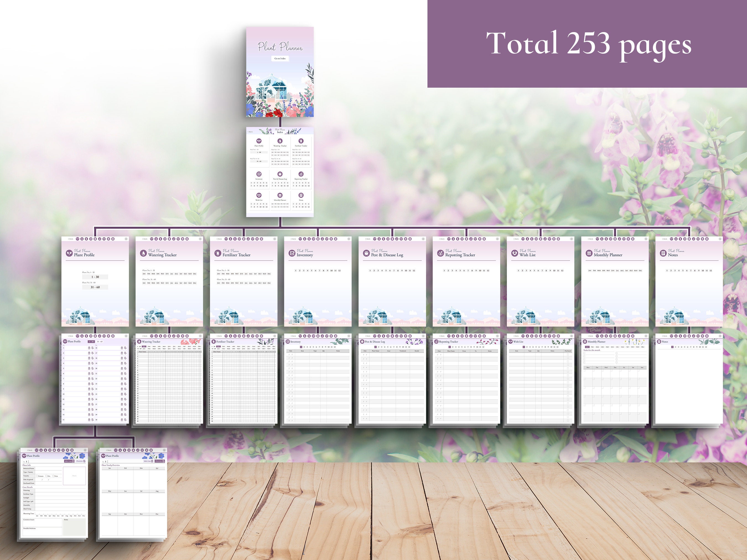The width and height of the screenshot is (747, 560).
Task: Click the Photo placeholder in Plant Info
Action: pos(74,476)
